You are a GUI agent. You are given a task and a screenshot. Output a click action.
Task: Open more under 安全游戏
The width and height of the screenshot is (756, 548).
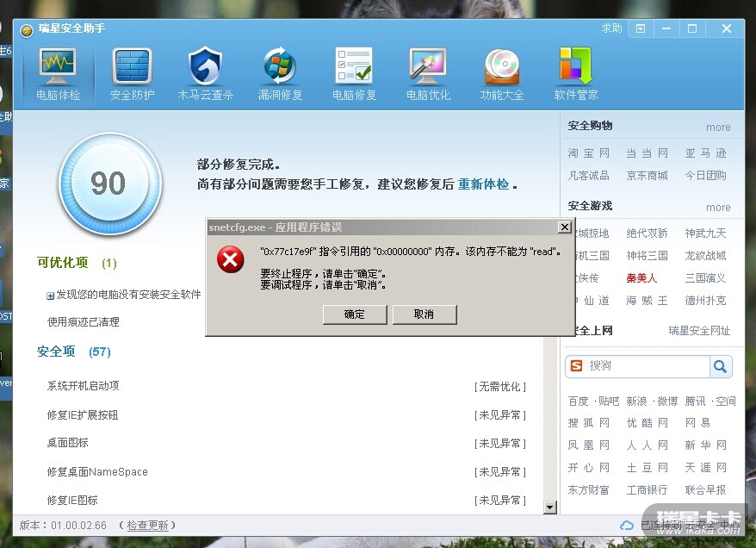(718, 208)
